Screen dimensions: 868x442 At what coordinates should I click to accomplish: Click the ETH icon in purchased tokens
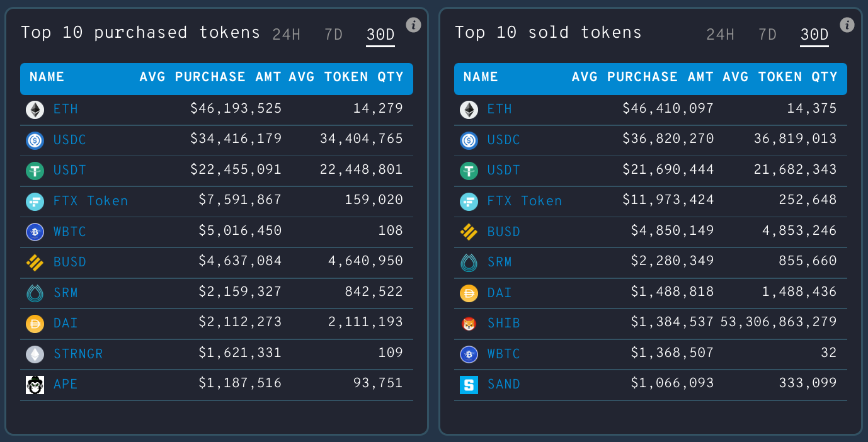tap(35, 110)
